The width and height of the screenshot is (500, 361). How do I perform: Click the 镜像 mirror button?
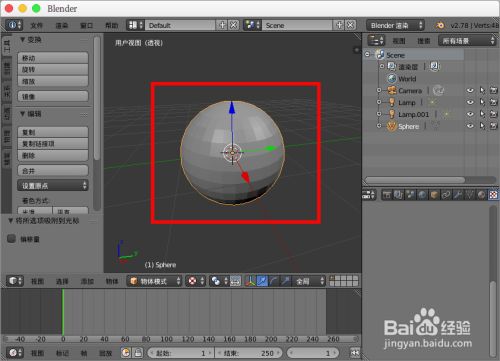53,96
